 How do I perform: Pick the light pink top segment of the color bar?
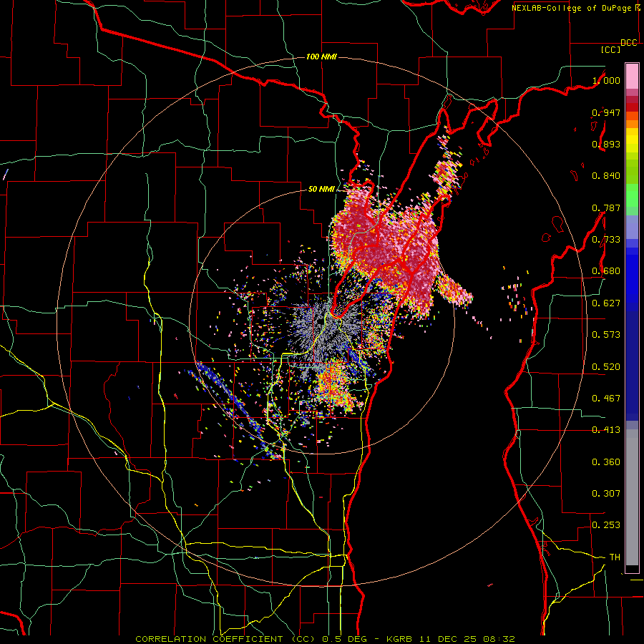click(x=632, y=76)
